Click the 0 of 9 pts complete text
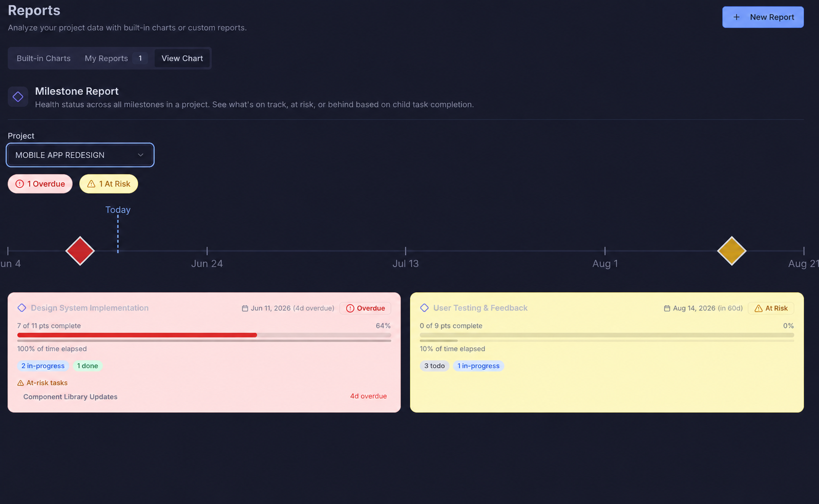The height and width of the screenshot is (504, 819). (451, 326)
